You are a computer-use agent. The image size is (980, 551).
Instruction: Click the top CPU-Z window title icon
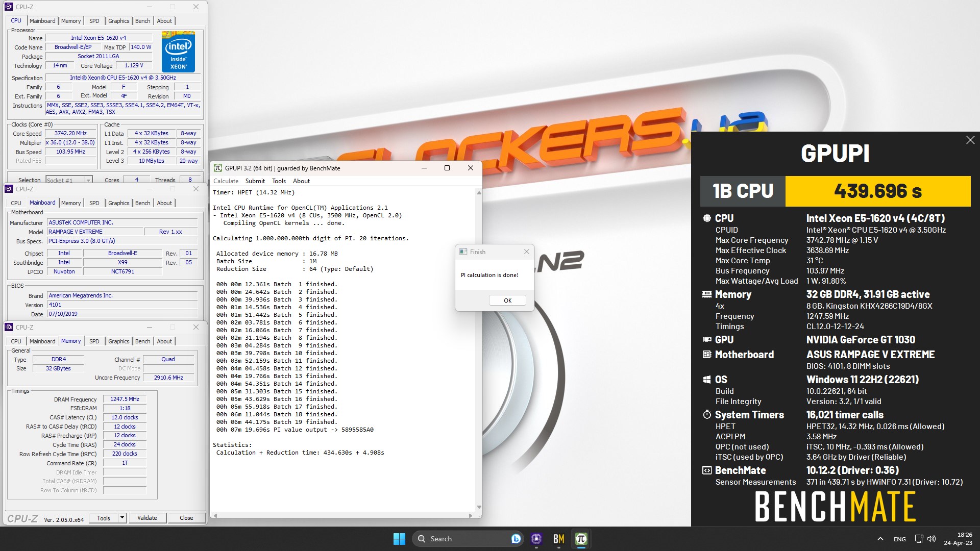(9, 7)
